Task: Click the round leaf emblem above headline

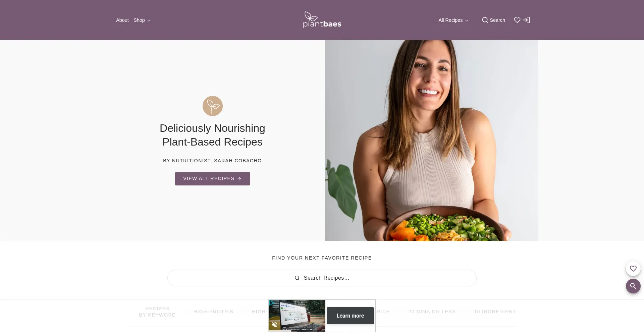Action: tap(213, 106)
